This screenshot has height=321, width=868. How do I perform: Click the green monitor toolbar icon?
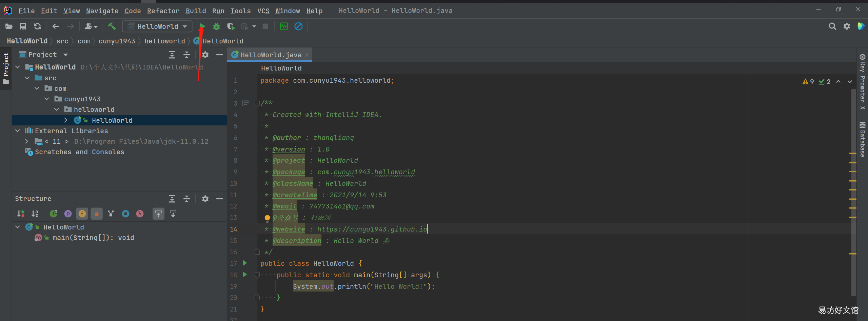(x=284, y=26)
